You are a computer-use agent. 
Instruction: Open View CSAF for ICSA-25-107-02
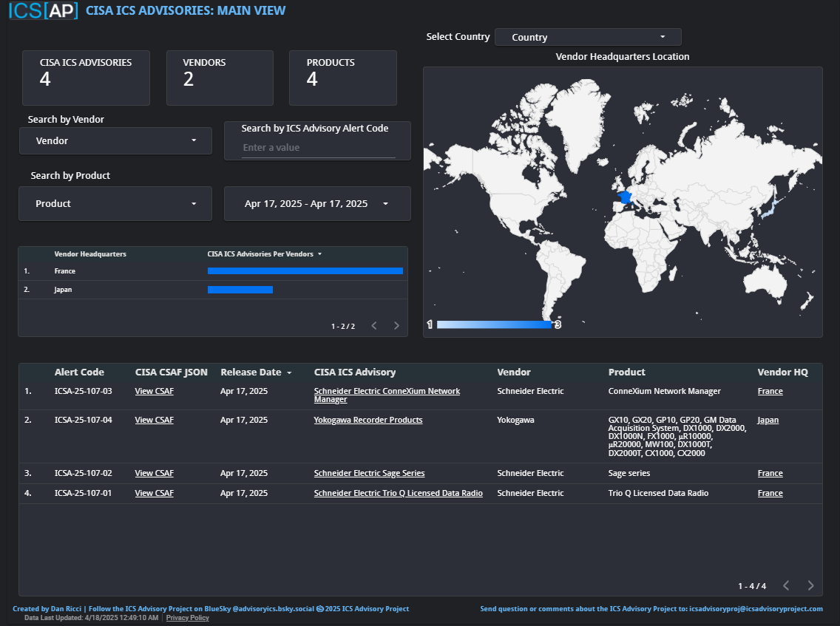tap(155, 474)
